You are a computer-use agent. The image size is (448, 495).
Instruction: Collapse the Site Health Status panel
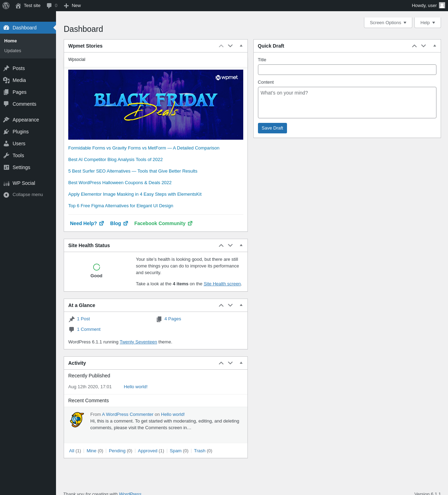tap(241, 245)
